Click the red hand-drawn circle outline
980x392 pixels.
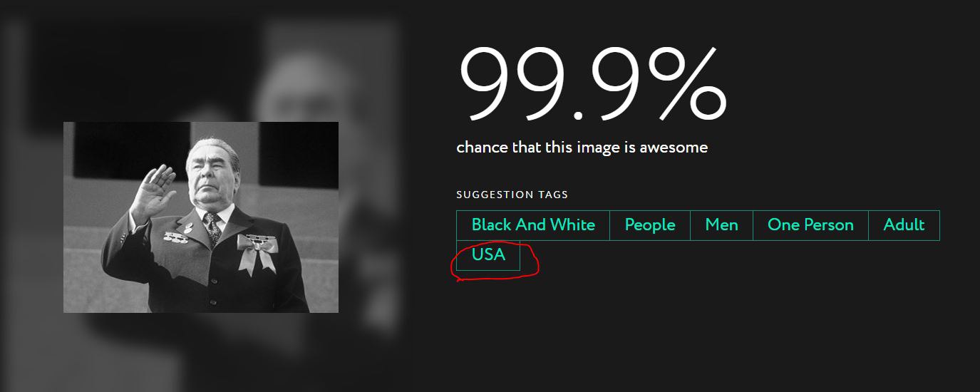tap(495, 261)
